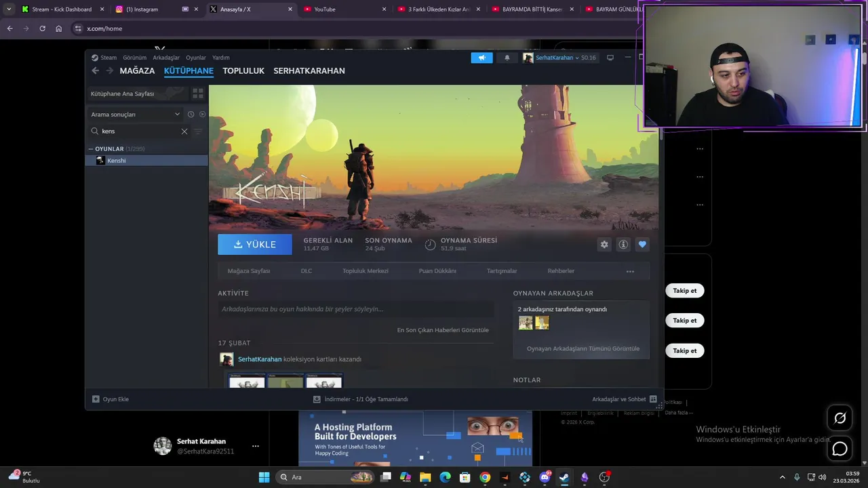Image resolution: width=868 pixels, height=488 pixels.
Task: Toggle Kenshi favorite heart icon
Action: point(642,245)
